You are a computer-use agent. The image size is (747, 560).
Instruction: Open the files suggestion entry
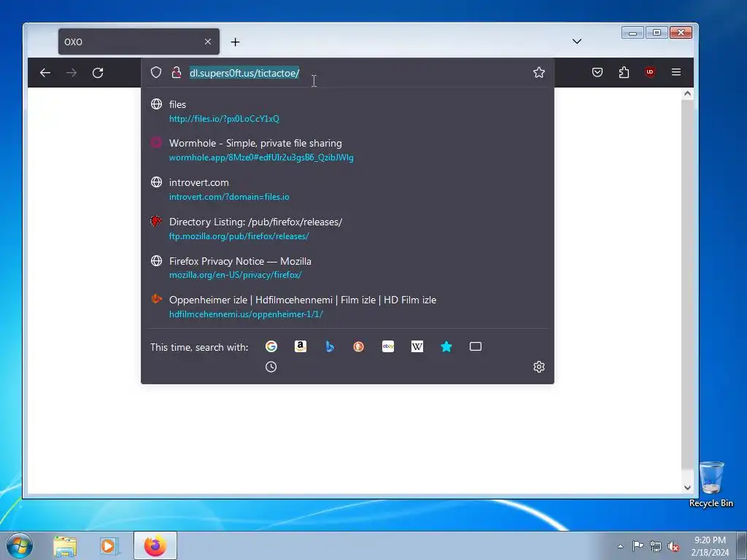[348, 111]
